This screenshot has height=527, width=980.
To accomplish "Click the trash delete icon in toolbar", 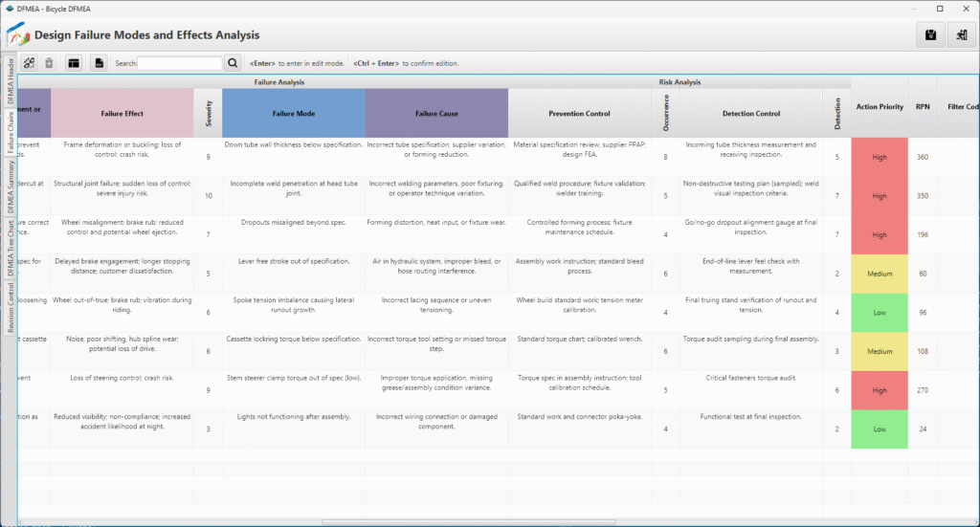I will pos(50,63).
